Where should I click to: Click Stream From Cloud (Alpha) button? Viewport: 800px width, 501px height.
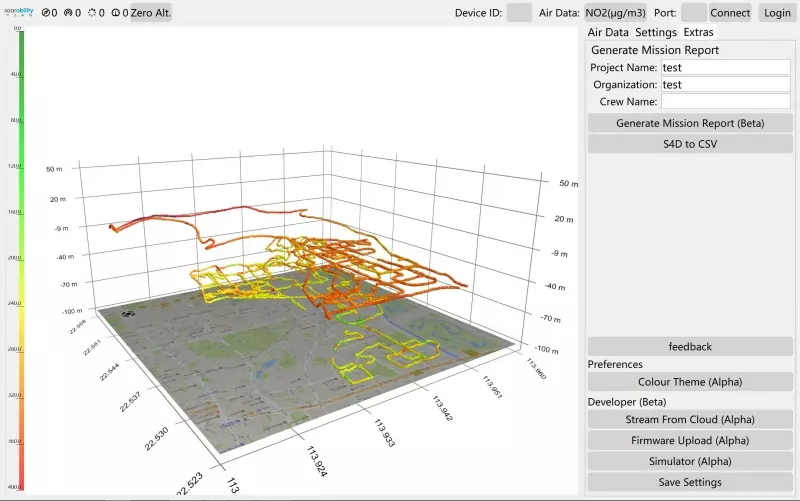(690, 419)
